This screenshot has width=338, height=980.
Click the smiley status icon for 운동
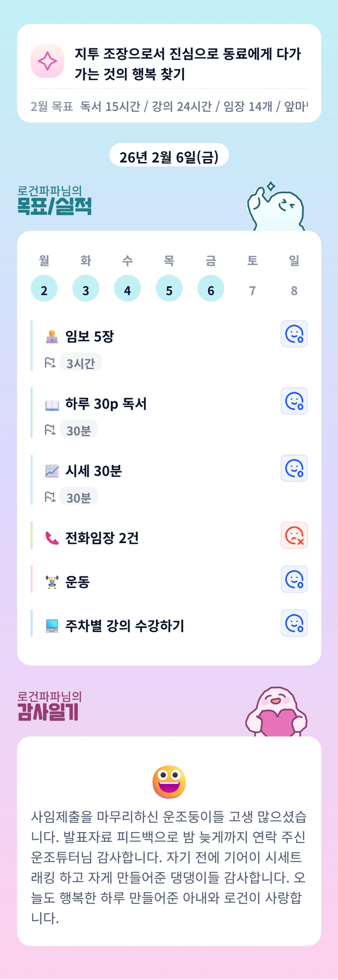(x=294, y=579)
